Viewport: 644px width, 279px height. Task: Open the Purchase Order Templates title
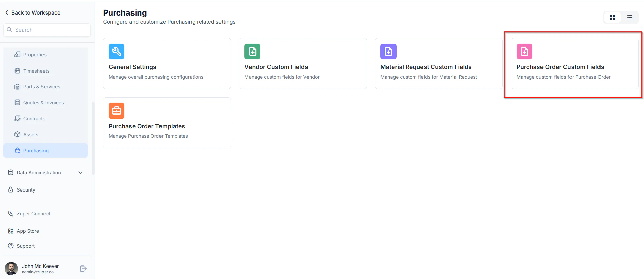(x=147, y=126)
